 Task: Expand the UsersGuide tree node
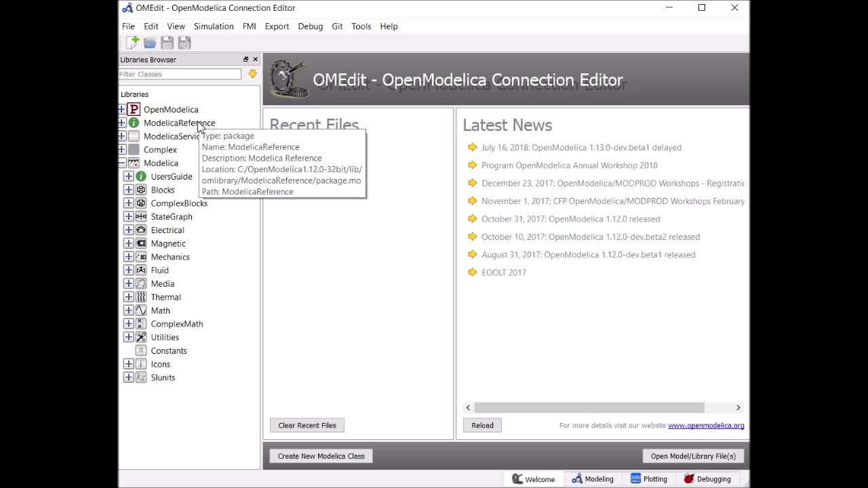tap(128, 176)
